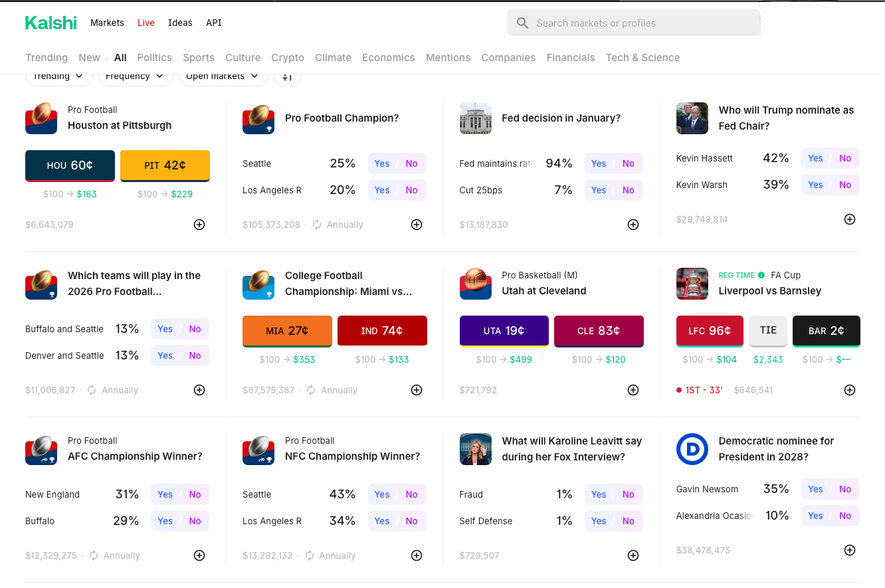Open the Frequency filter dropdown

135,76
